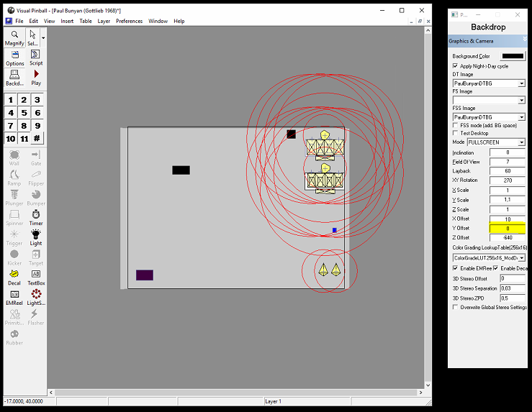Select the Kicker tool
The image size is (532, 412).
tap(14, 258)
